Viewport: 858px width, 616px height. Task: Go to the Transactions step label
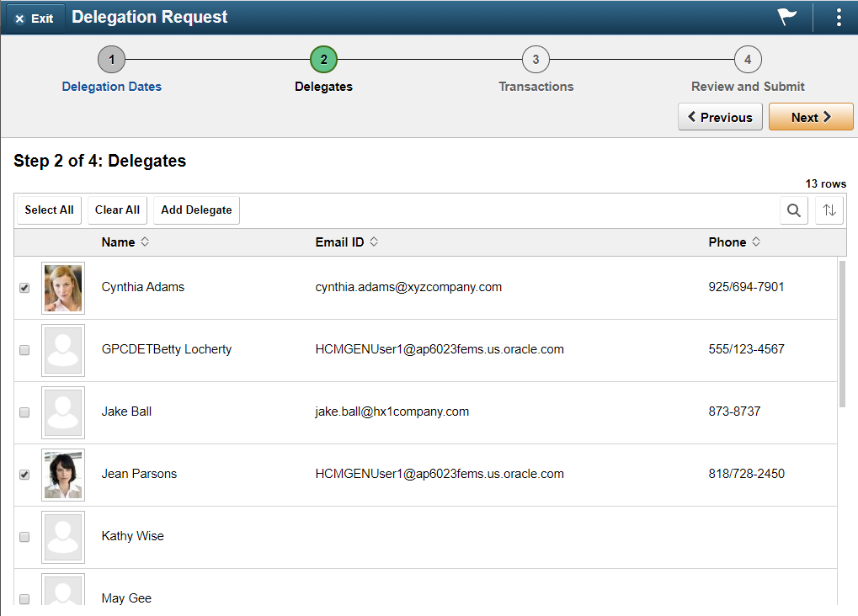click(x=536, y=86)
